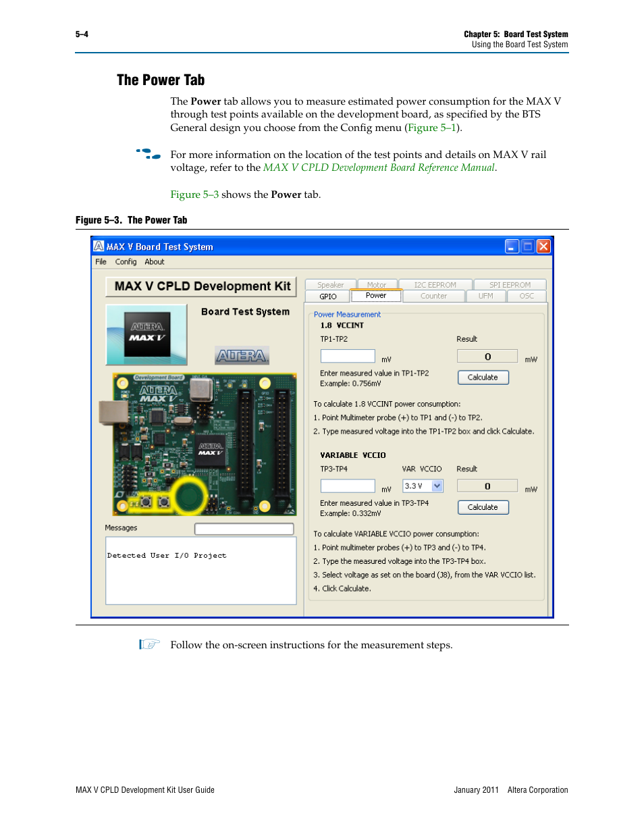This screenshot has height=834, width=644.
Task: Click the MAX V CPLD Development Kit heading
Action: (x=202, y=286)
